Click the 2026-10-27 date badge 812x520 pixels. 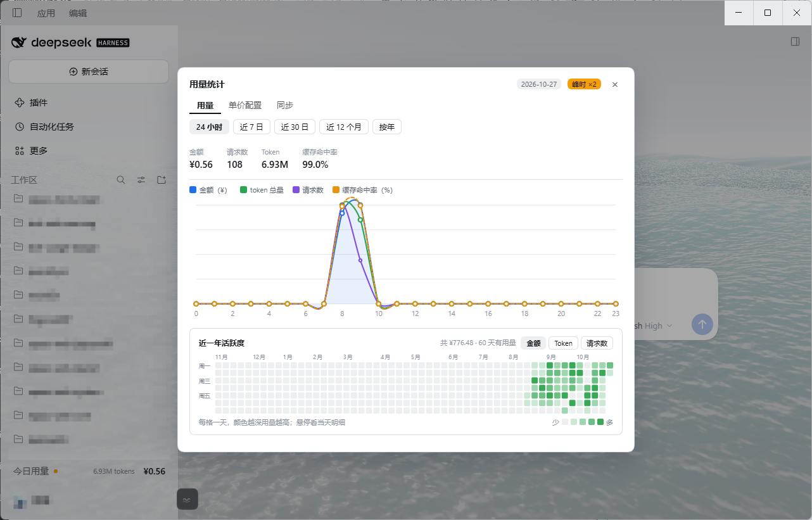(539, 84)
